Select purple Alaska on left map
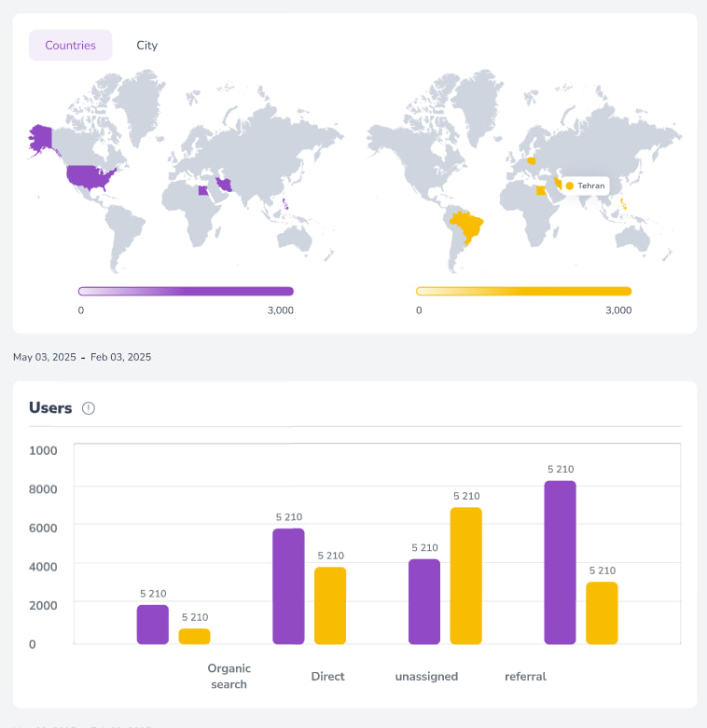The image size is (707, 728). pyautogui.click(x=41, y=138)
